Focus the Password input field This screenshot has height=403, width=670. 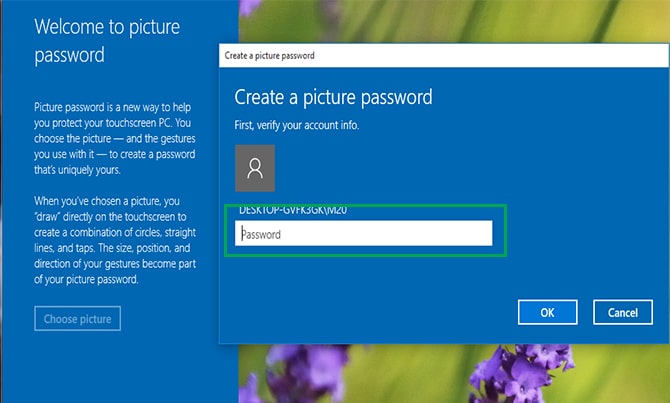[364, 233]
